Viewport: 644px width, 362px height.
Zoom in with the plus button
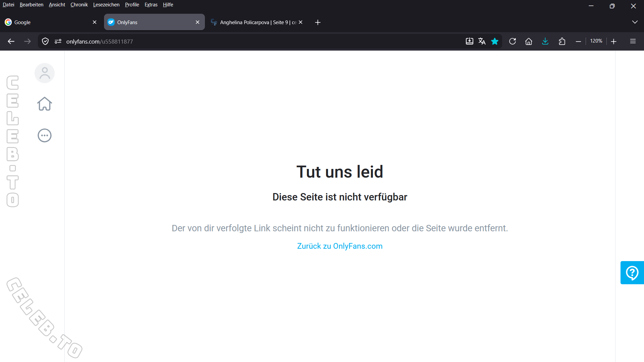click(x=614, y=41)
